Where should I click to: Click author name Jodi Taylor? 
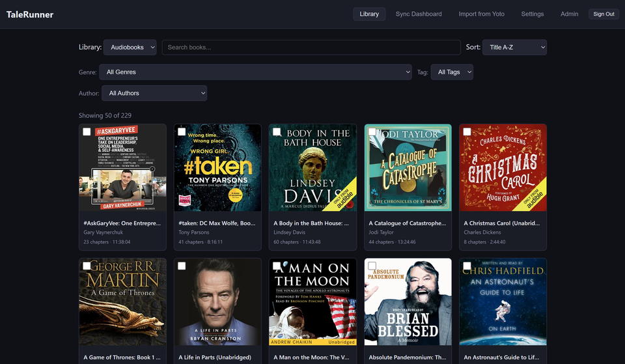(381, 232)
